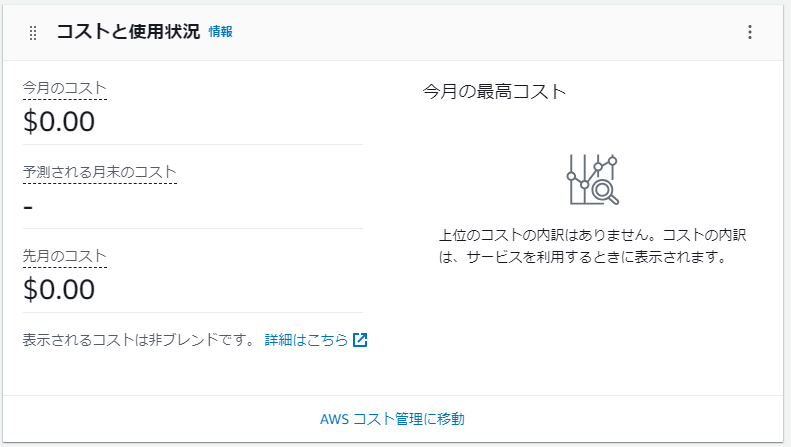
Task: Open the widget's three-dot options menu
Action: [750, 32]
